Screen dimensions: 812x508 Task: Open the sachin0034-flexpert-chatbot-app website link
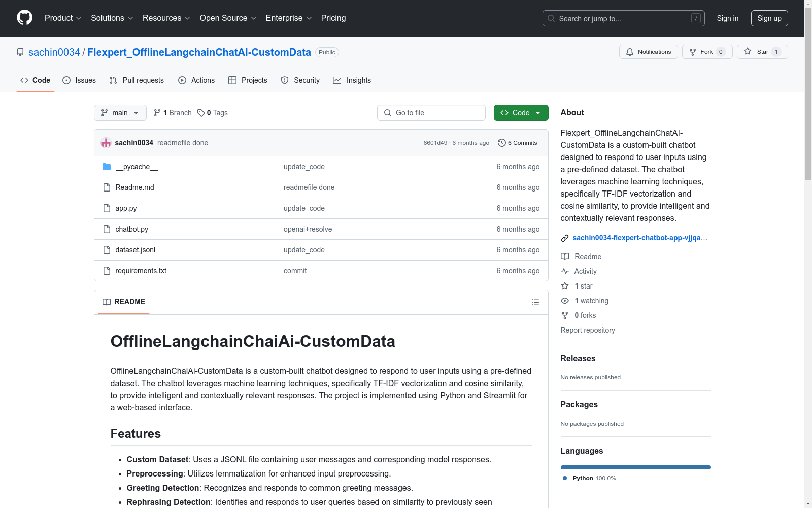[x=640, y=238]
